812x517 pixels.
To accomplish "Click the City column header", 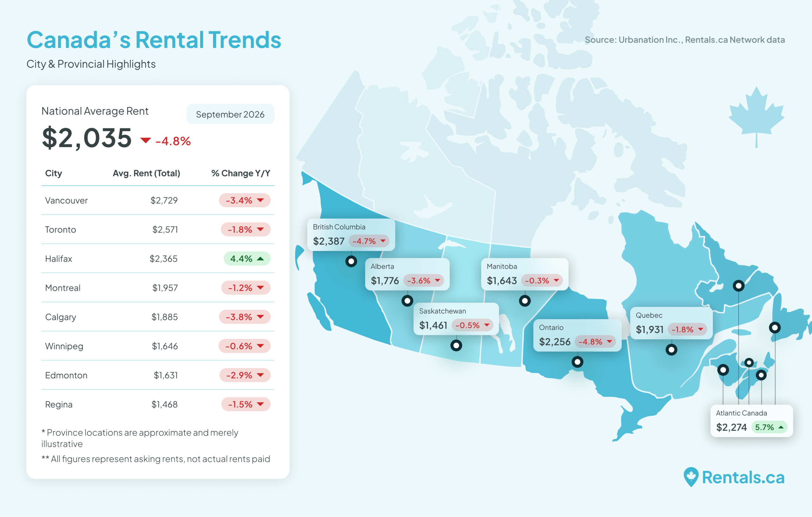I will click(54, 173).
